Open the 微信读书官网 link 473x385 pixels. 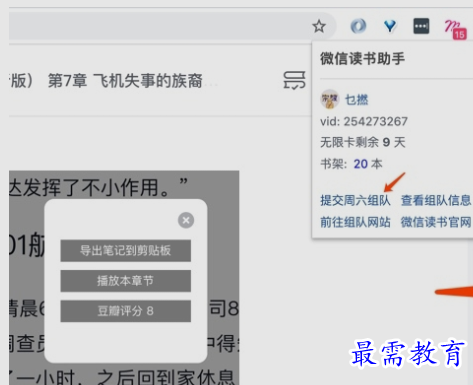(436, 222)
